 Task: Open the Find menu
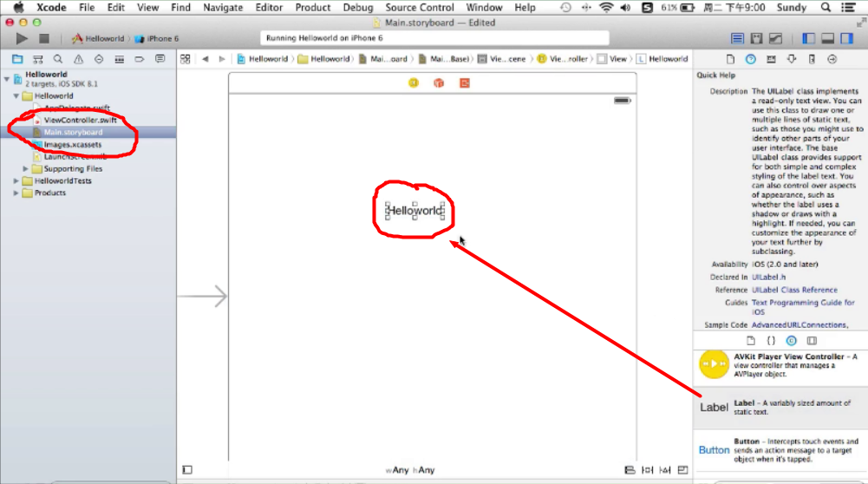coord(180,7)
